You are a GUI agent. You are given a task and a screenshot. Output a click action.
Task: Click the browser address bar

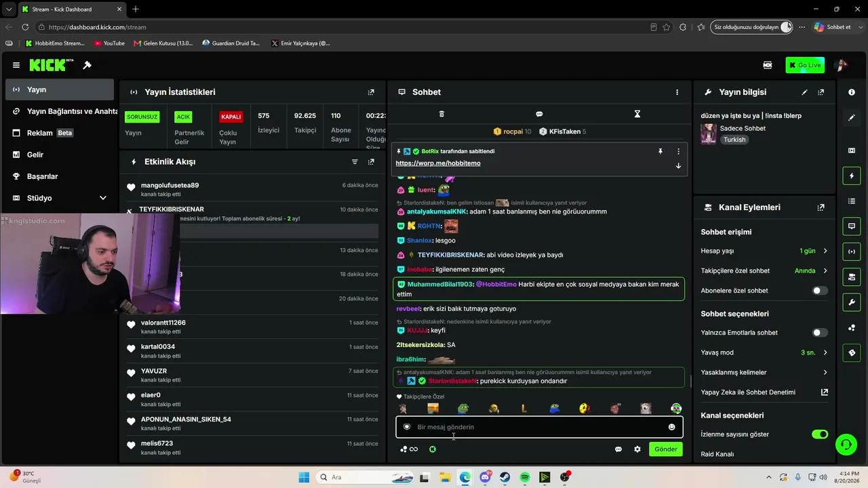[342, 27]
